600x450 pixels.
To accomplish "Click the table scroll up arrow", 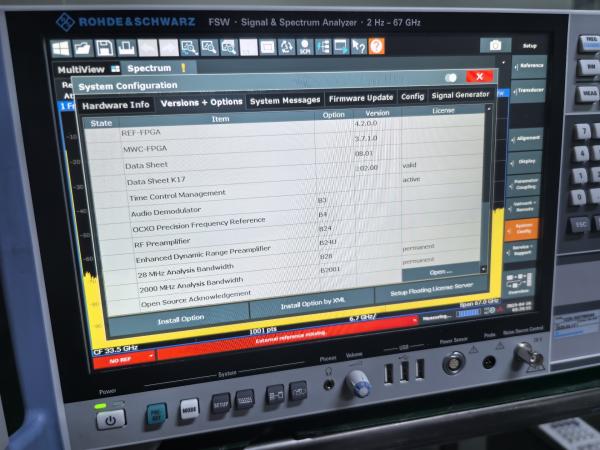I will click(x=489, y=109).
